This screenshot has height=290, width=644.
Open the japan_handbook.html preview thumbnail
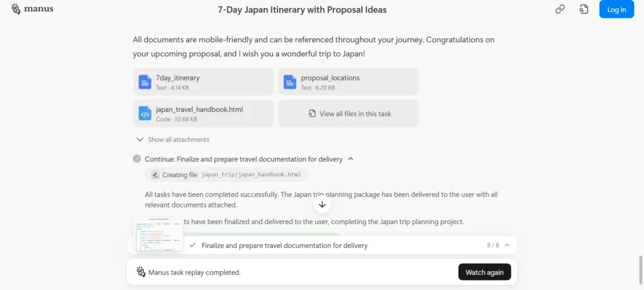pyautogui.click(x=158, y=234)
